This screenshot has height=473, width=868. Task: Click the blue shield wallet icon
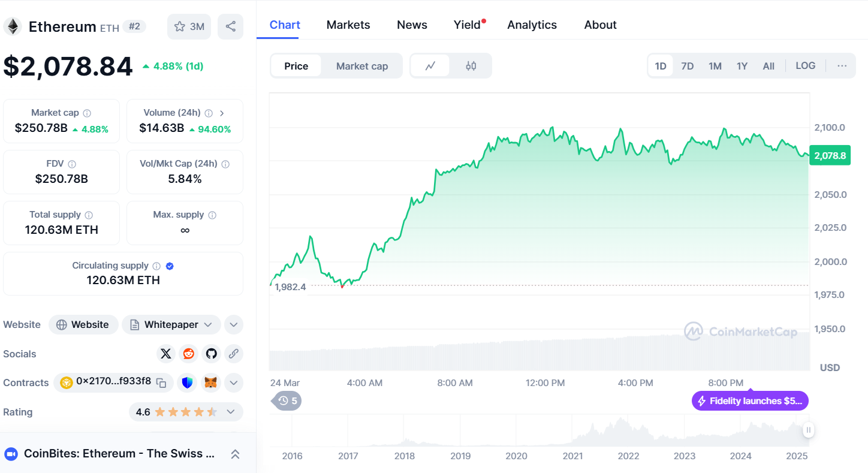coord(188,382)
